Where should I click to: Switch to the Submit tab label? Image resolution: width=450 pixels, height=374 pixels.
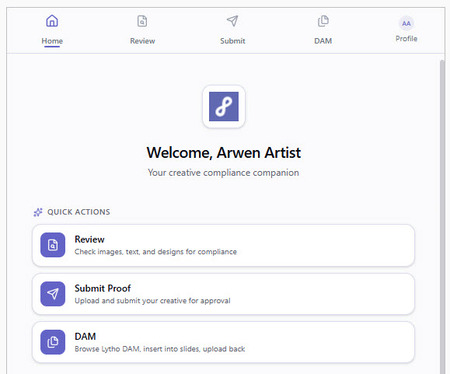click(x=232, y=41)
